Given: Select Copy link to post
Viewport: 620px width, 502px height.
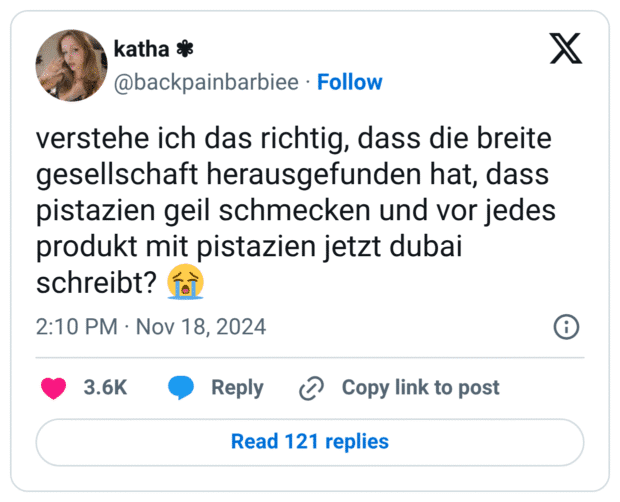Looking at the screenshot, I should tap(420, 388).
